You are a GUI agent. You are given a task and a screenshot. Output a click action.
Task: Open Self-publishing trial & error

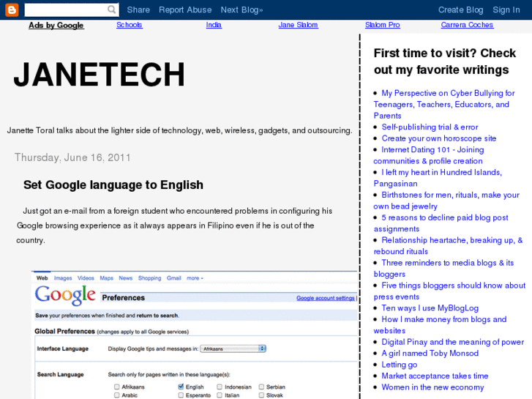coord(430,127)
